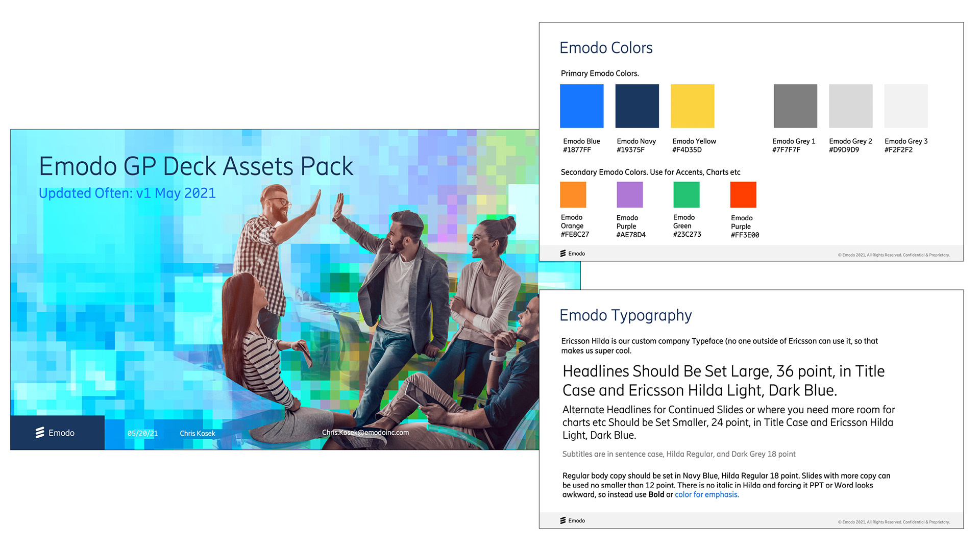
Task: Click the #FE8C27 hex code text
Action: click(575, 235)
